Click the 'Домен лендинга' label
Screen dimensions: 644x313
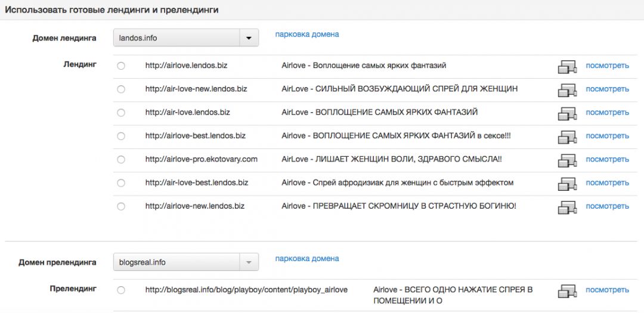pos(64,38)
